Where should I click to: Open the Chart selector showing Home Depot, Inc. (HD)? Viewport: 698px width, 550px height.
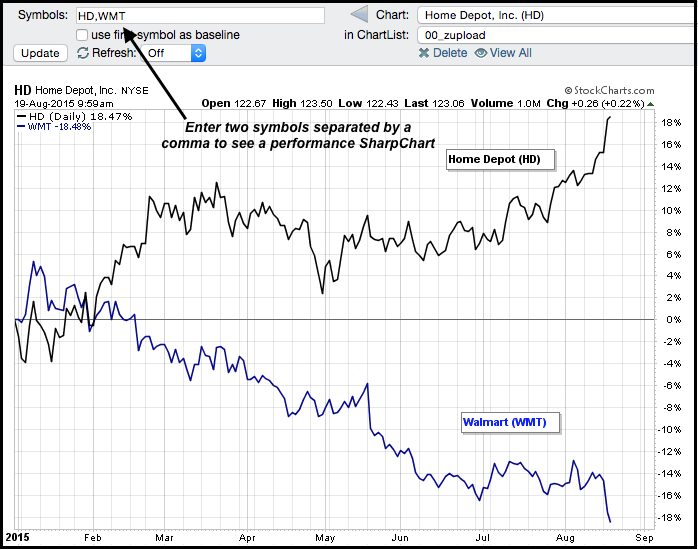556,16
